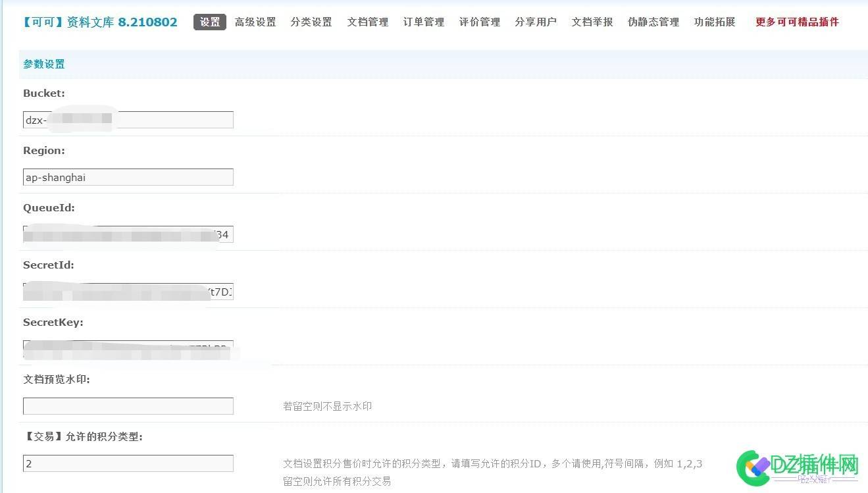The height and width of the screenshot is (493, 868).
Task: Select the 积分类型 field containing 2
Action: [128, 463]
